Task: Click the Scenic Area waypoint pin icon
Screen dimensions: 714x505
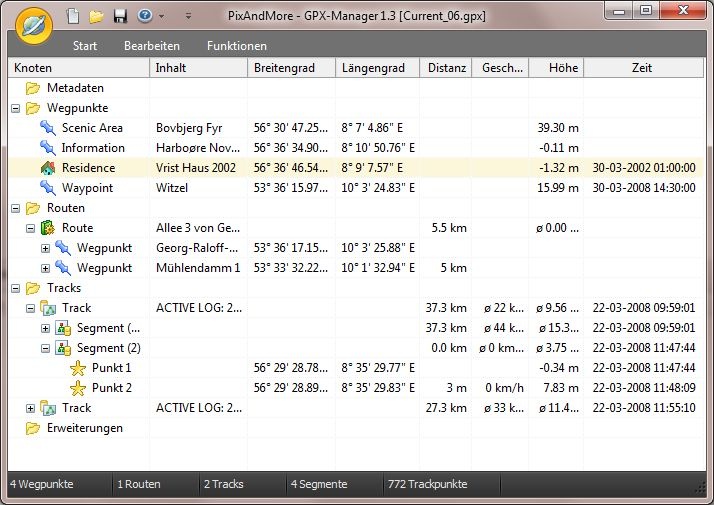Action: pyautogui.click(x=48, y=128)
